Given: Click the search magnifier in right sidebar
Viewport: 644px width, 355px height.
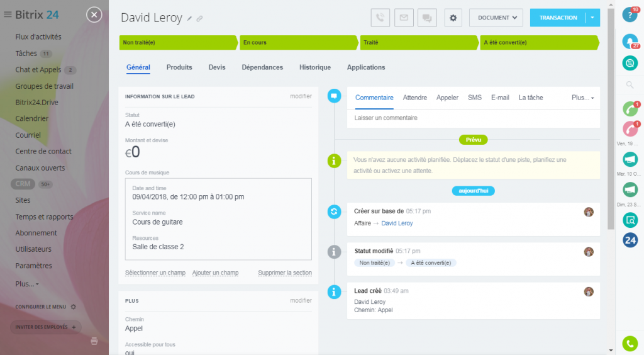Looking at the screenshot, I should pos(629,85).
